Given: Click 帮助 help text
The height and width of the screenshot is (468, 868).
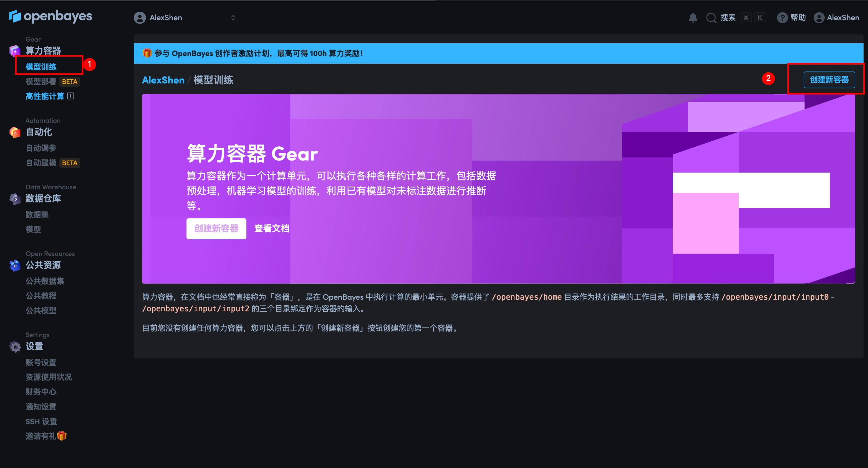Looking at the screenshot, I should [x=798, y=18].
